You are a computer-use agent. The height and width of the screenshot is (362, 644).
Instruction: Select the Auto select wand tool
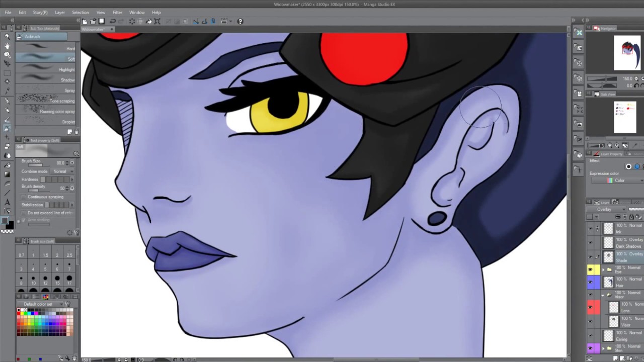(x=7, y=82)
